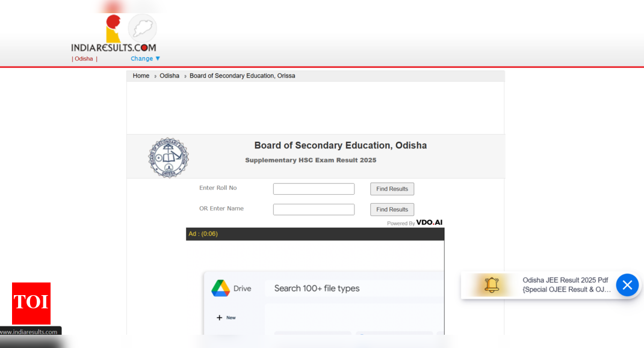The image size is (644, 348).
Task: Click the plus New icon in Drive ad
Action: pyautogui.click(x=220, y=317)
